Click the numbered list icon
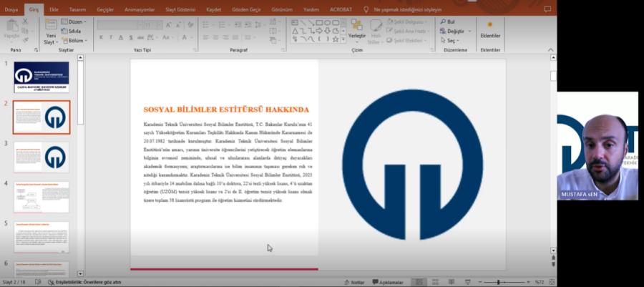Screen dimensions: 644x287 click(223, 25)
